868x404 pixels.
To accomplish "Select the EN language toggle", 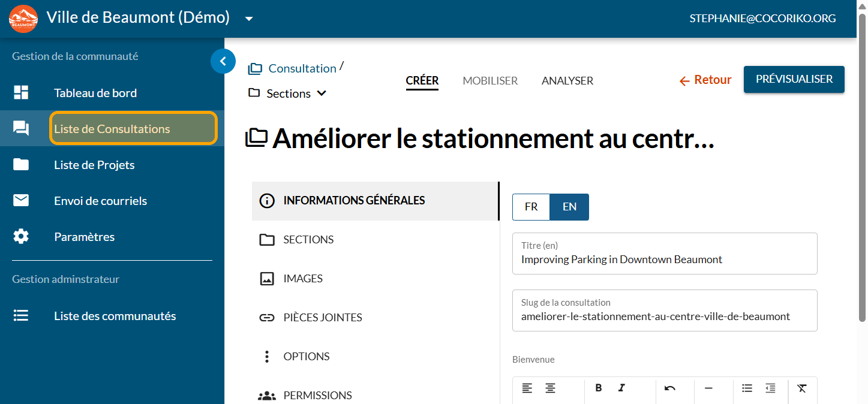I will (x=569, y=207).
